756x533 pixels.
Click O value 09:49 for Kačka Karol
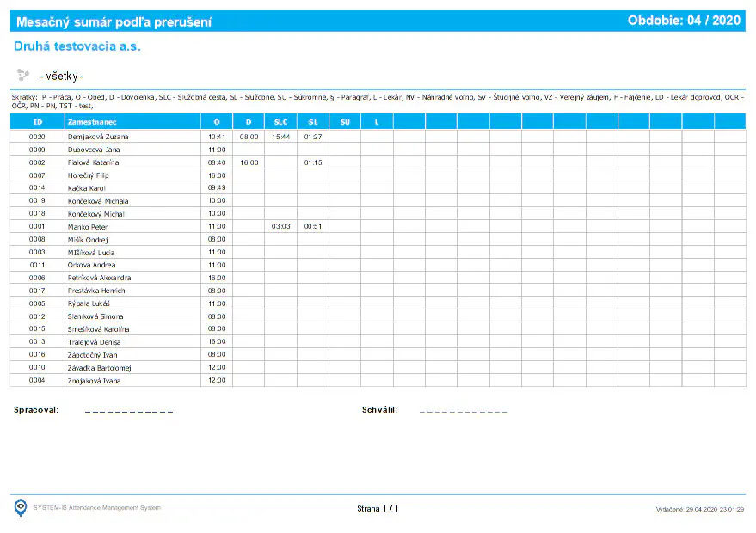[217, 188]
